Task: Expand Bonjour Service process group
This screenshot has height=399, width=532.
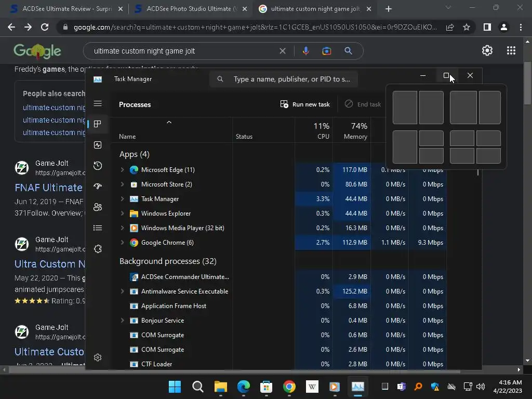Action: point(123,320)
